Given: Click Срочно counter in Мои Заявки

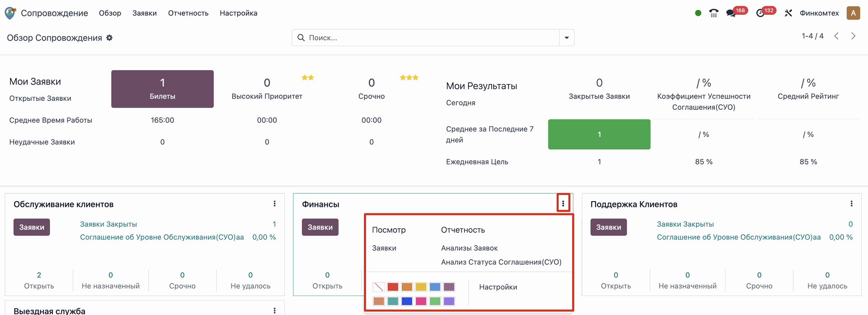Looking at the screenshot, I should pos(372,89).
